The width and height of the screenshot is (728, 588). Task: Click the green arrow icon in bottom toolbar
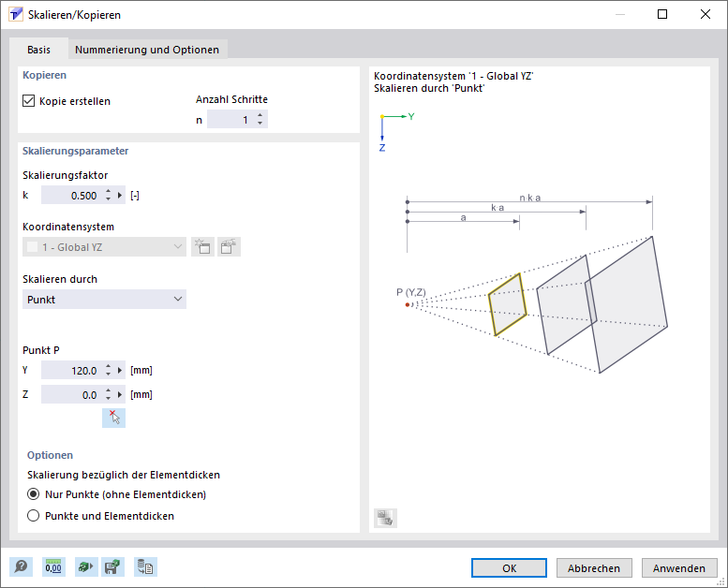tap(86, 567)
